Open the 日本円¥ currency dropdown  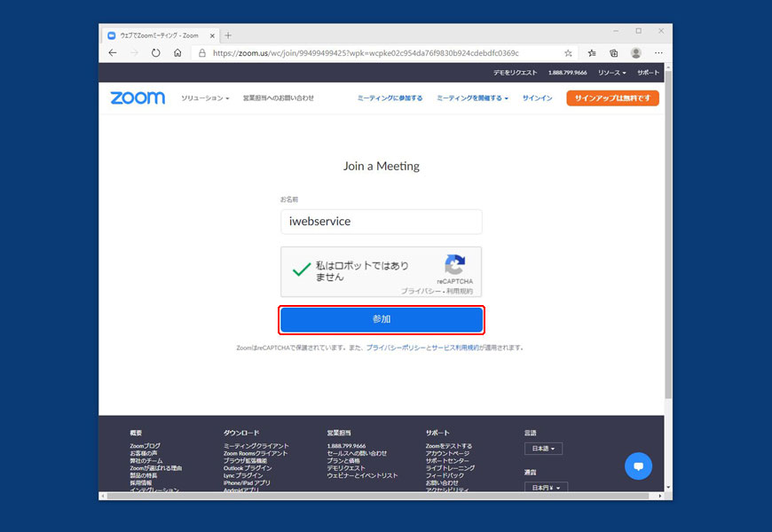pyautogui.click(x=546, y=487)
